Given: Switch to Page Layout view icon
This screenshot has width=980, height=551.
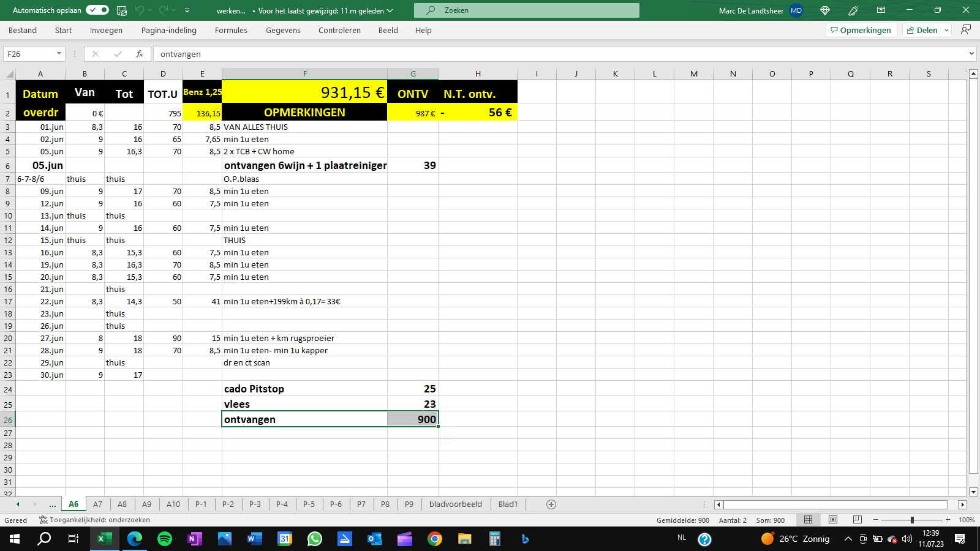Looking at the screenshot, I should coord(833,520).
